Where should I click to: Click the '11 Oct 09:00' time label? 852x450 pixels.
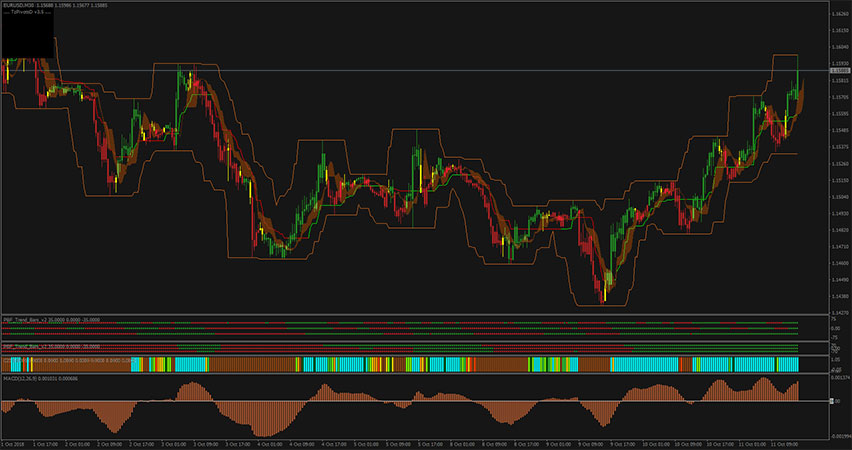coord(784,444)
